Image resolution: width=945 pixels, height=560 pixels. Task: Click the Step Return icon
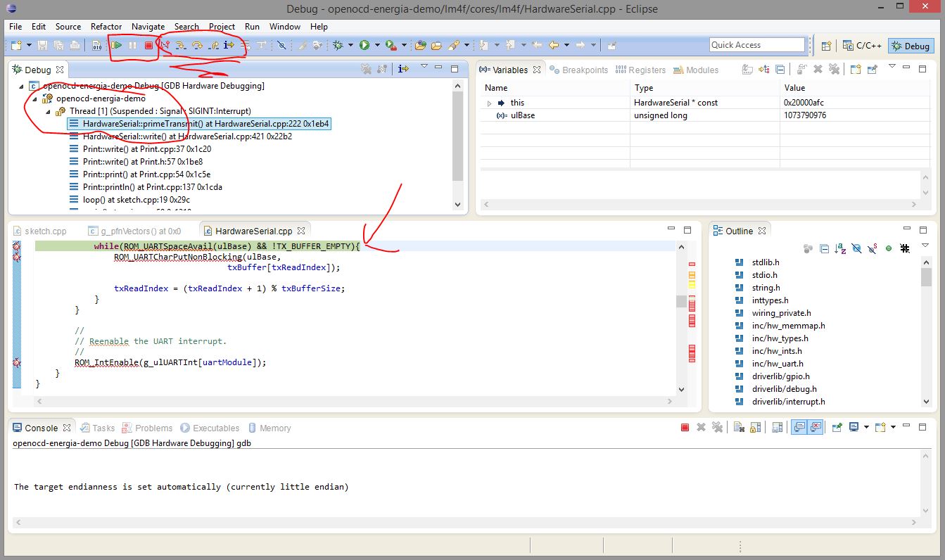point(213,45)
